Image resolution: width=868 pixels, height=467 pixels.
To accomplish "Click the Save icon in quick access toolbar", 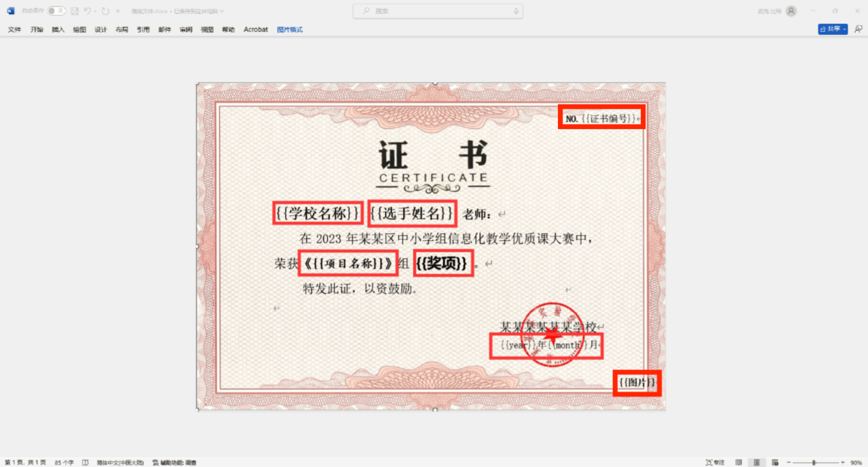I will [74, 10].
